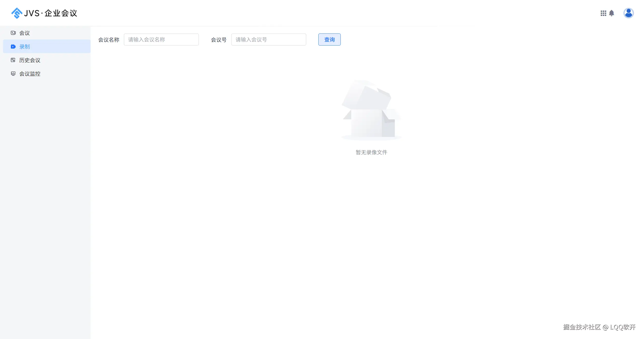Viewport: 644px width, 339px height.
Task: Click the history icon beside 历史会议
Action: click(13, 60)
